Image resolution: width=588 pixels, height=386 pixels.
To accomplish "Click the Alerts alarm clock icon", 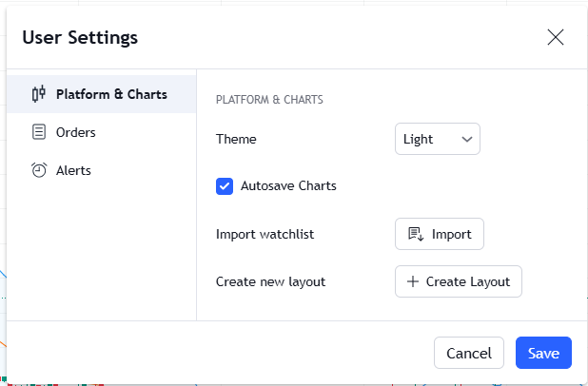I will tap(39, 170).
